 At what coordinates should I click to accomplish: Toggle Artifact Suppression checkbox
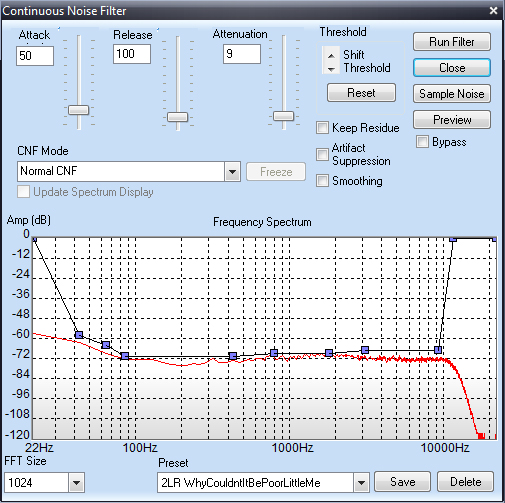pyautogui.click(x=322, y=154)
